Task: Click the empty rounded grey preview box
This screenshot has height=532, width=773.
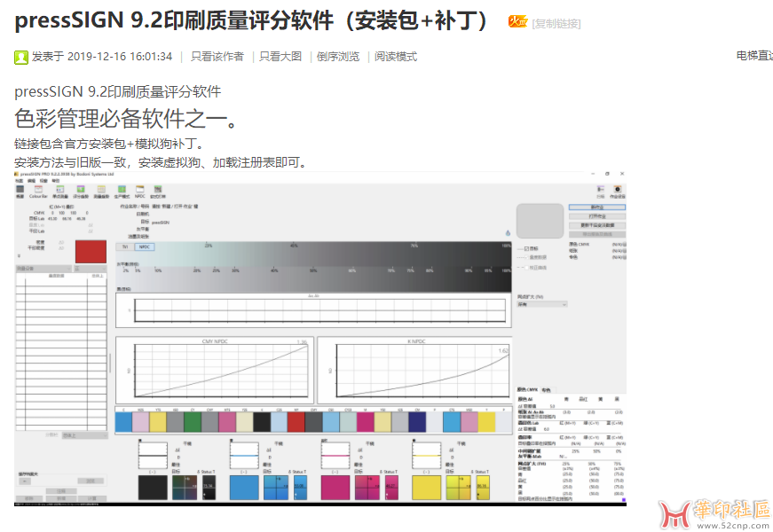Action: (540, 221)
